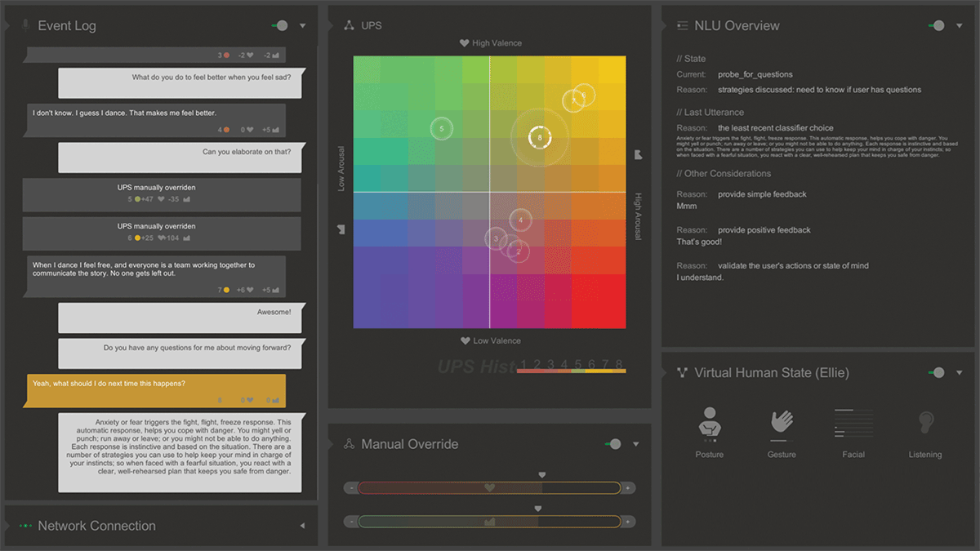The width and height of the screenshot is (980, 551).
Task: Select UPS point 5 on the grid
Action: coord(442,129)
